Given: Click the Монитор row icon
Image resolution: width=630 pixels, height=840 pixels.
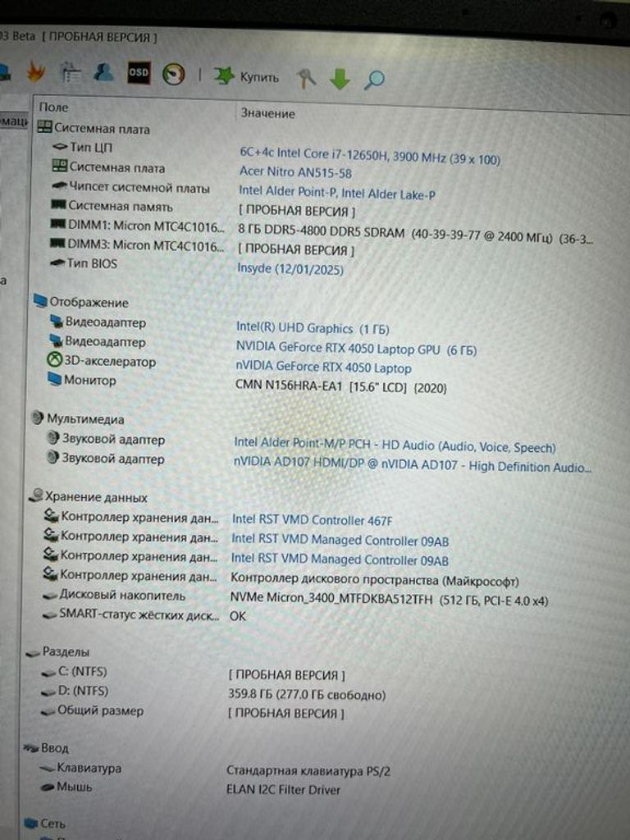Looking at the screenshot, I should coord(54,379).
